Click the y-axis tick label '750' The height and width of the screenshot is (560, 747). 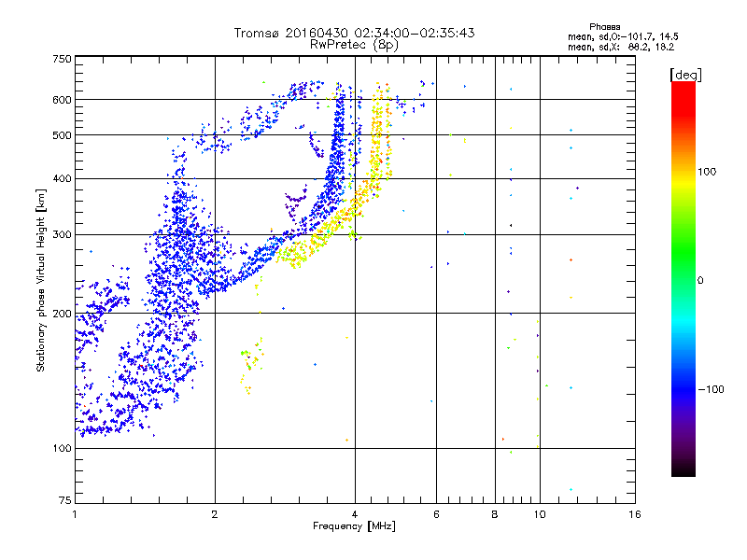(x=62, y=59)
